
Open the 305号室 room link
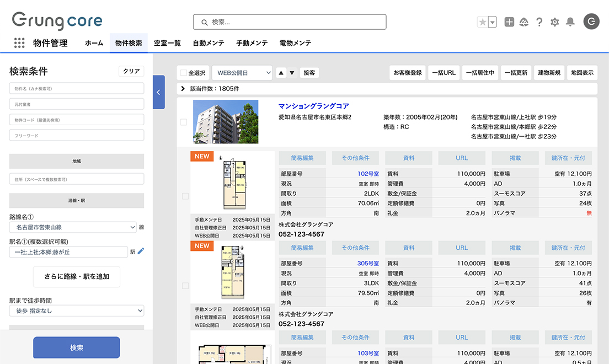click(x=368, y=264)
